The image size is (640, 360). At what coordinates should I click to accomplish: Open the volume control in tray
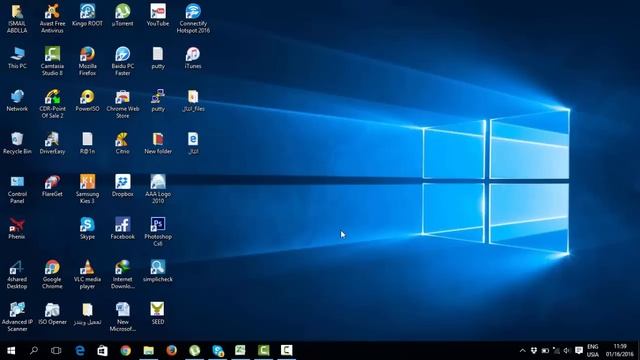pos(567,351)
